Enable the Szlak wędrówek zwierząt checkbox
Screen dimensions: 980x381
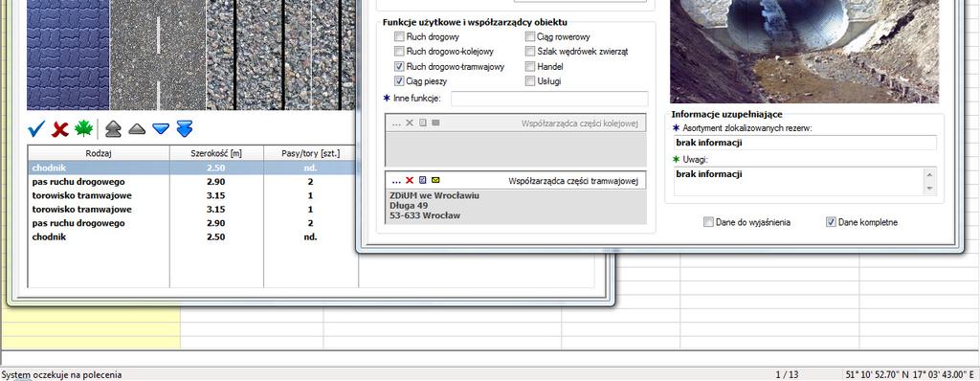[530, 52]
